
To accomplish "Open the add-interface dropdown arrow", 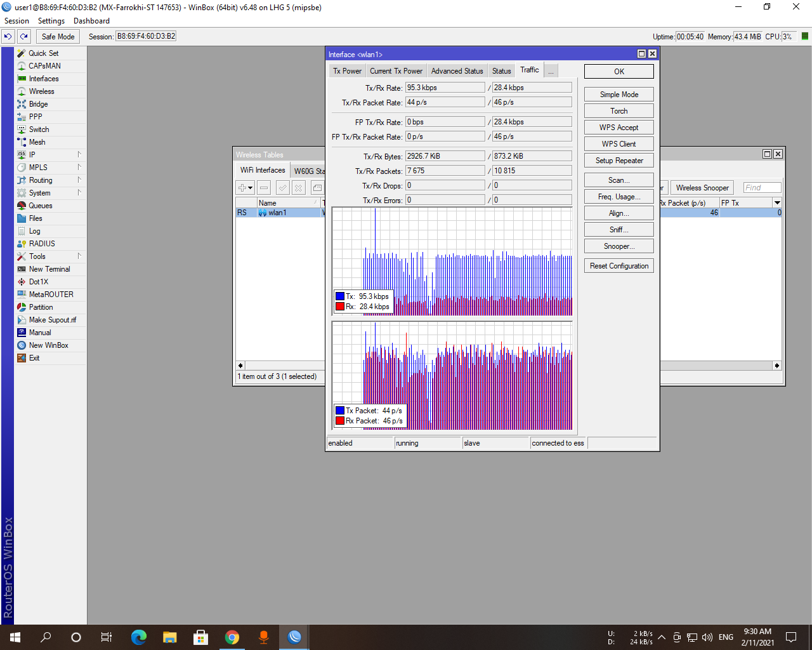I will [249, 187].
